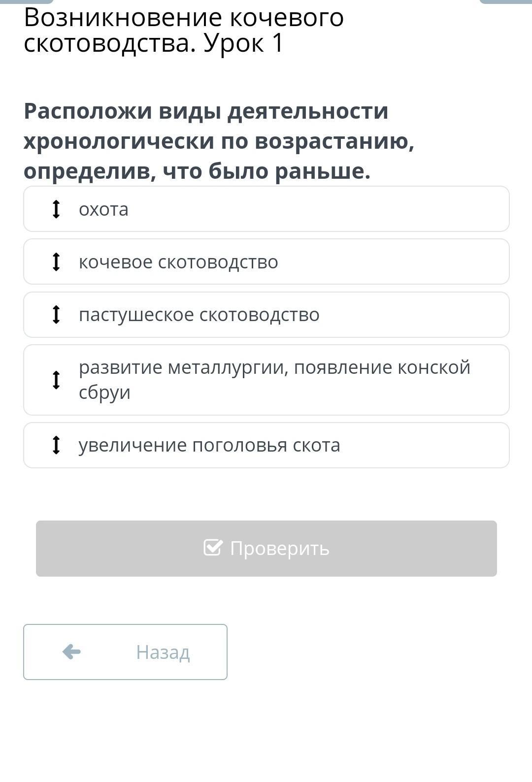Image resolution: width=532 pixels, height=782 pixels.
Task: Click the drag arrows next to развитие металлургии
Action: click(x=56, y=380)
